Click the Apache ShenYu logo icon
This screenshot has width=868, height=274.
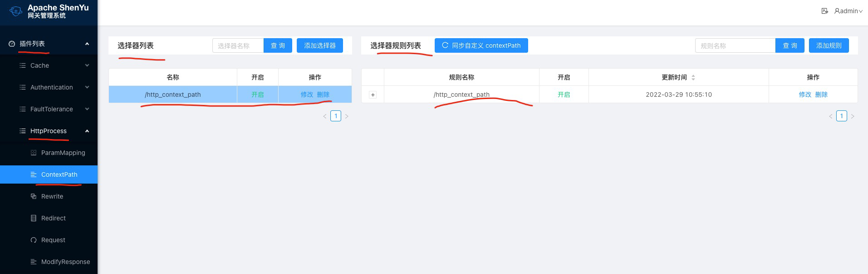[x=15, y=11]
